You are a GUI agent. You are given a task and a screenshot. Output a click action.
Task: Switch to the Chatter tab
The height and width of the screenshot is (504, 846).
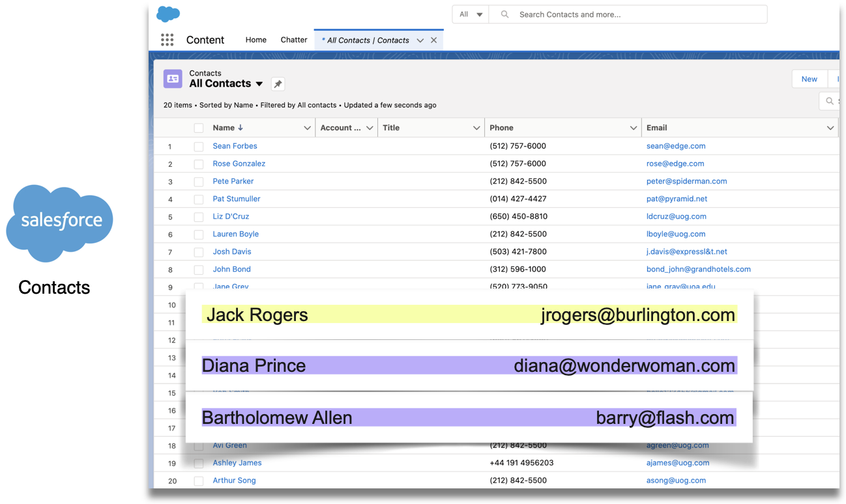(x=294, y=40)
